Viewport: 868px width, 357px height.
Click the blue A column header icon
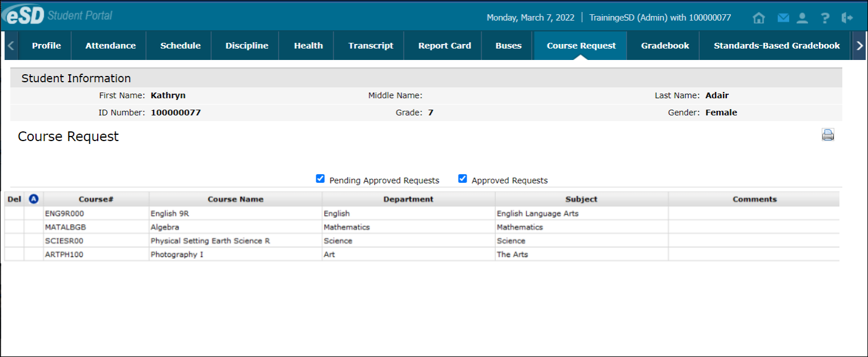pos(34,199)
